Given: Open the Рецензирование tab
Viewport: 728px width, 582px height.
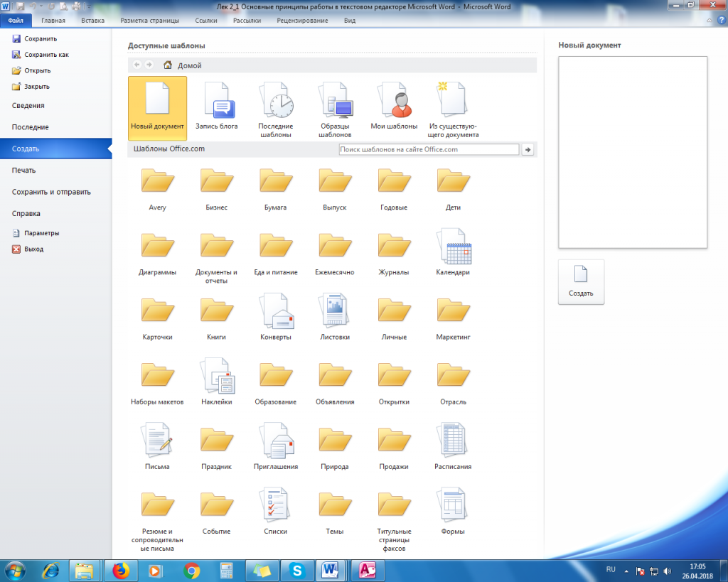Looking at the screenshot, I should click(302, 21).
